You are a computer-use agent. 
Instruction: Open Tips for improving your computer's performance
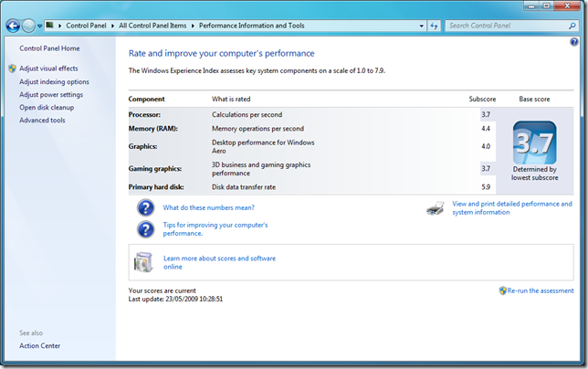coord(215,229)
